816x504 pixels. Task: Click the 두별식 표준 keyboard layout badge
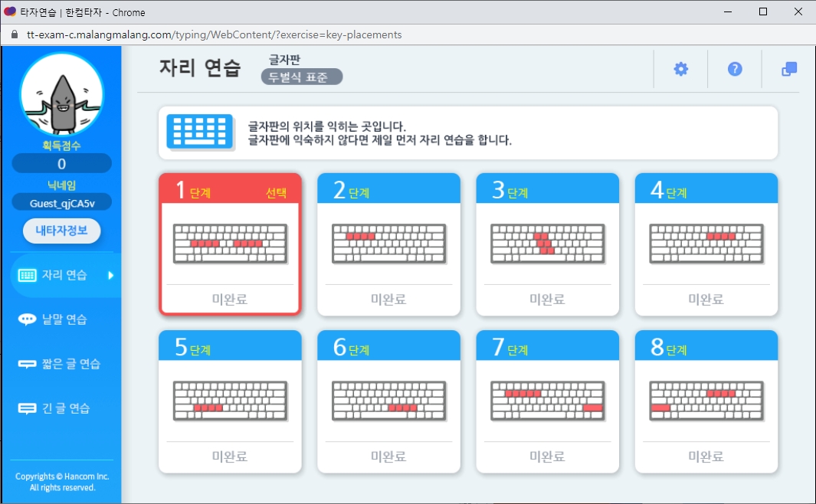301,77
